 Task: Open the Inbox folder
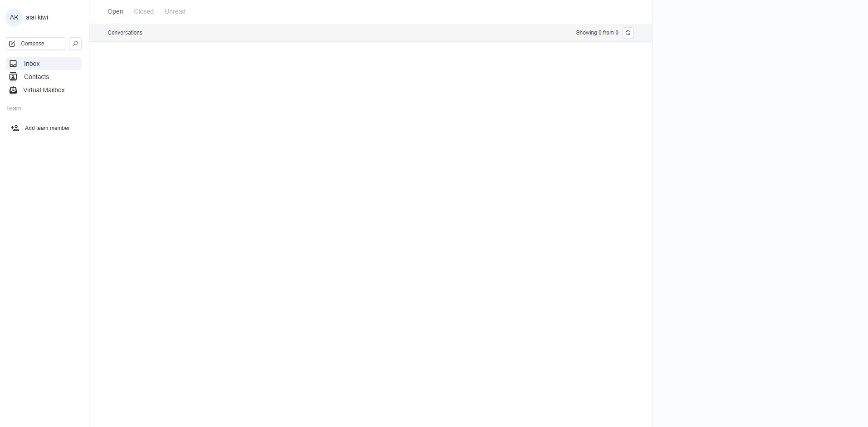[x=44, y=64]
